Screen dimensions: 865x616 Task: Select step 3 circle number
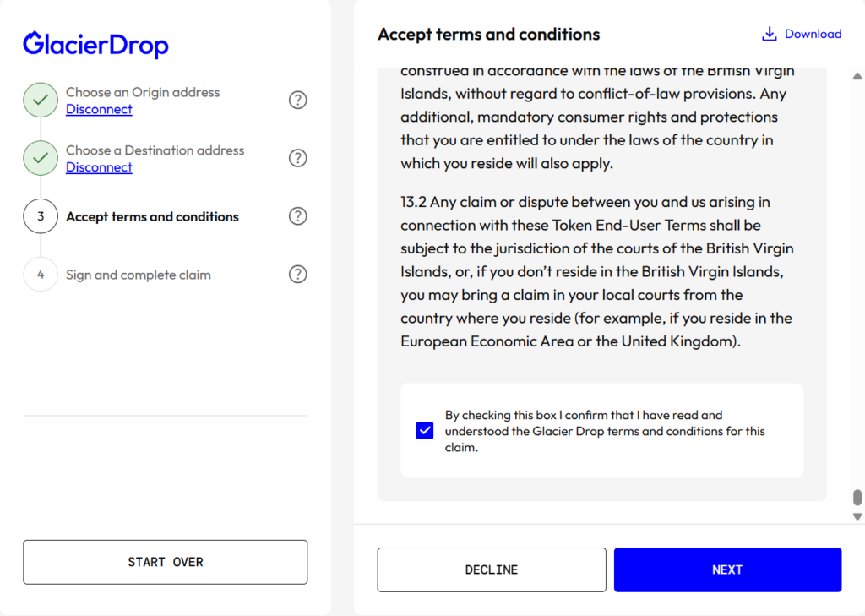pyautogui.click(x=41, y=216)
